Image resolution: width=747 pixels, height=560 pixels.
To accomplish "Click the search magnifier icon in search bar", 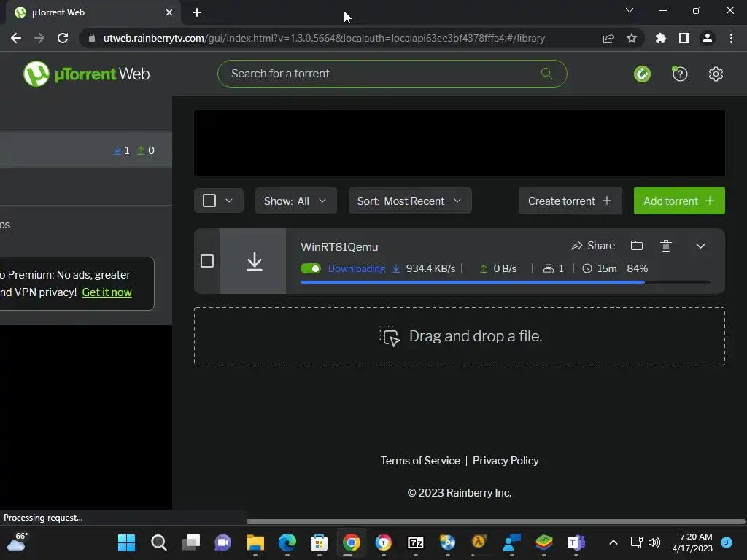I will pyautogui.click(x=547, y=74).
